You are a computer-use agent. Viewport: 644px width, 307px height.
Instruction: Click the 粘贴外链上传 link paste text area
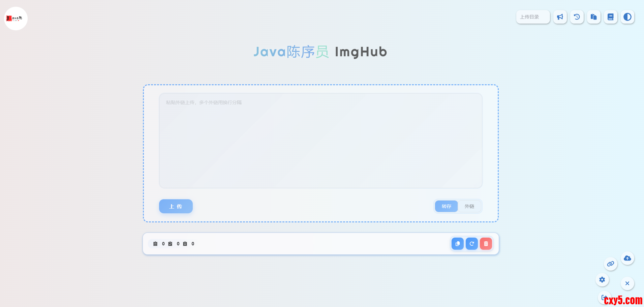click(321, 141)
